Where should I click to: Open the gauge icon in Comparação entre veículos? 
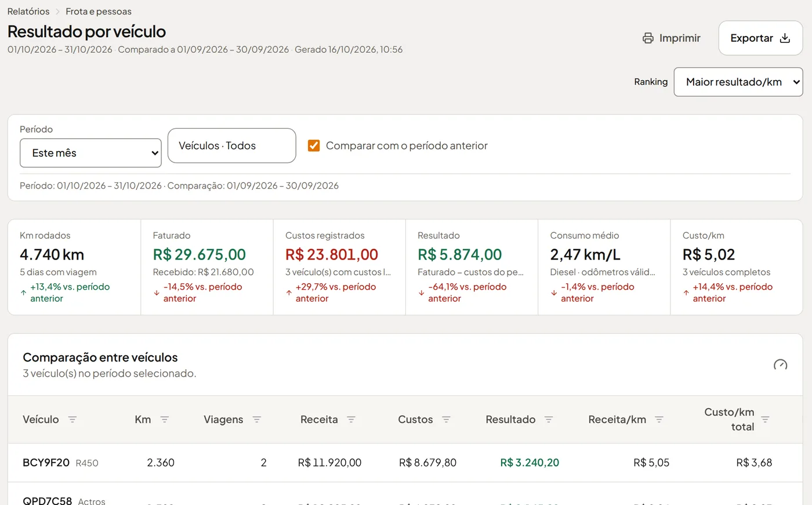780,365
